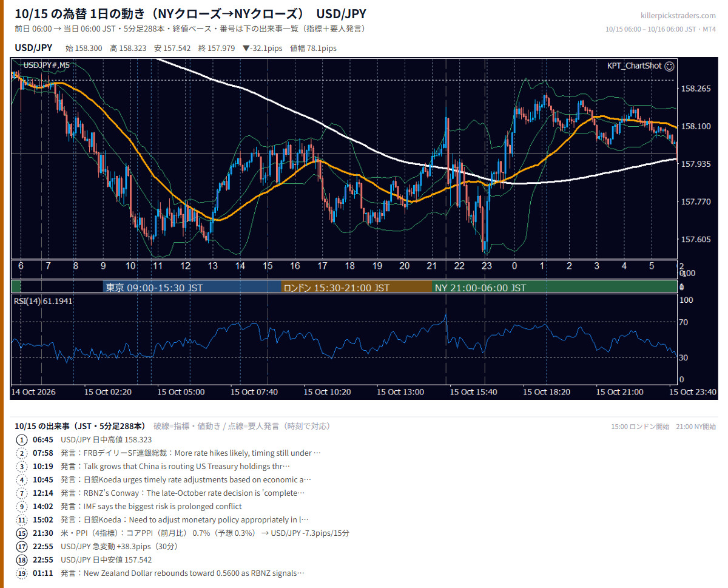Click the 始 158.300 open value
The image size is (728, 588).
pyautogui.click(x=84, y=48)
